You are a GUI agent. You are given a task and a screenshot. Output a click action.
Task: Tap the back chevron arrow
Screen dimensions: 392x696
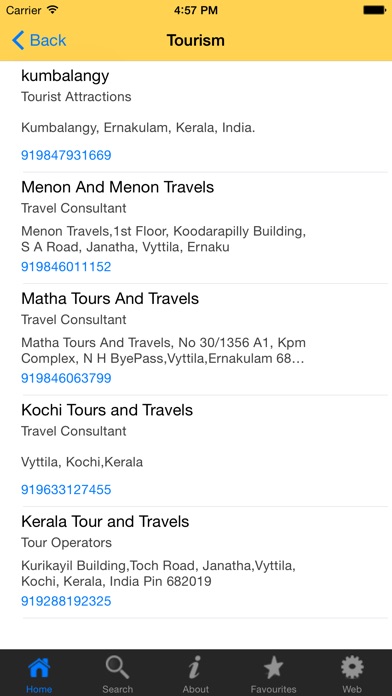pos(18,40)
